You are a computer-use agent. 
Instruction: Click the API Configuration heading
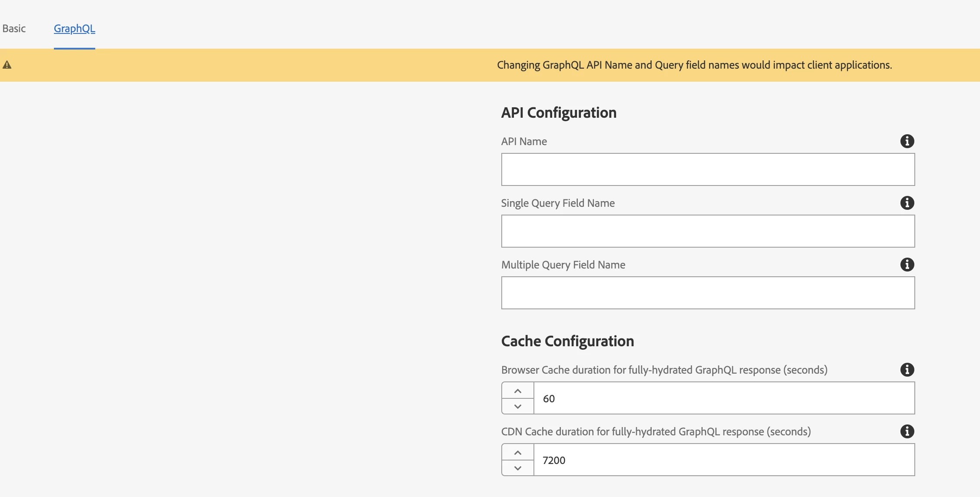[559, 113]
